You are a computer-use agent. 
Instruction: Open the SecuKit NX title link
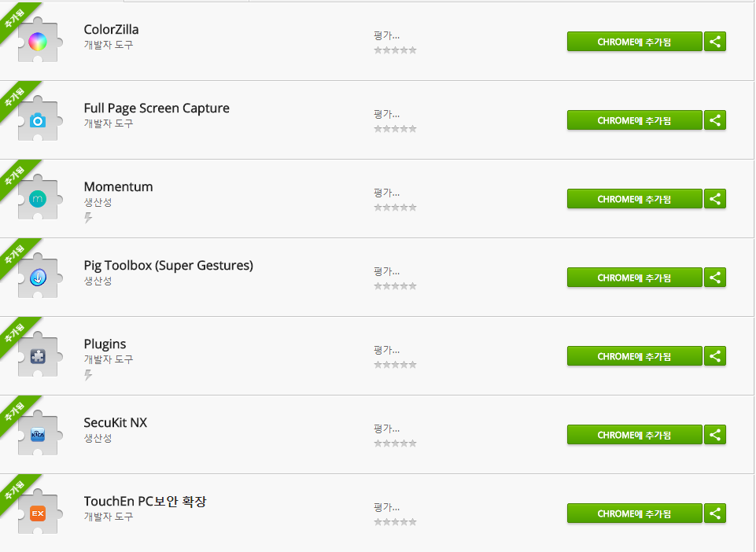(115, 423)
